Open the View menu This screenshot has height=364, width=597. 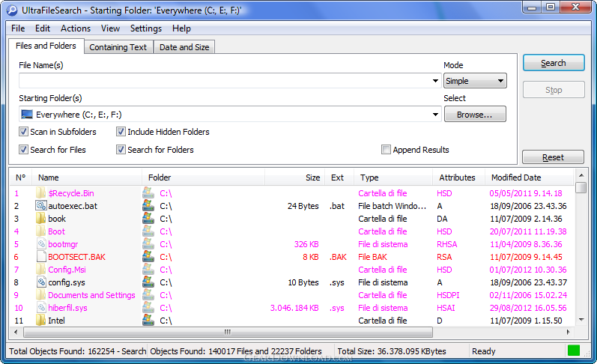tap(110, 28)
